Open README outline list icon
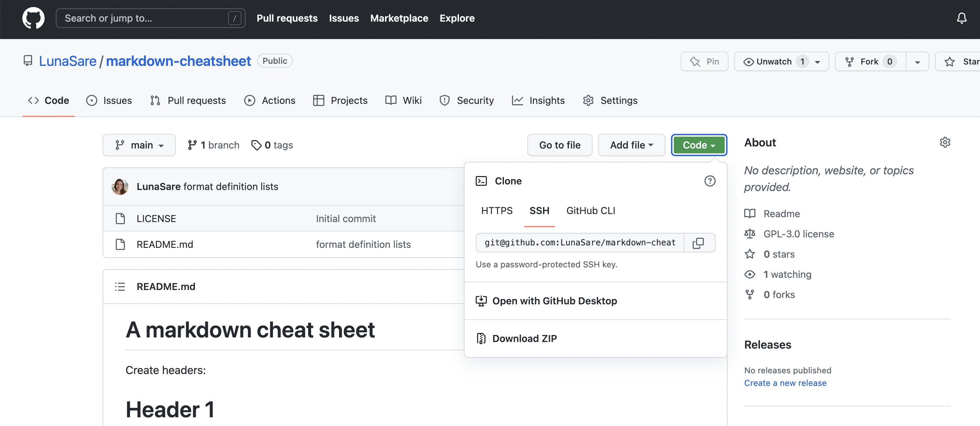This screenshot has height=426, width=980. 120,287
